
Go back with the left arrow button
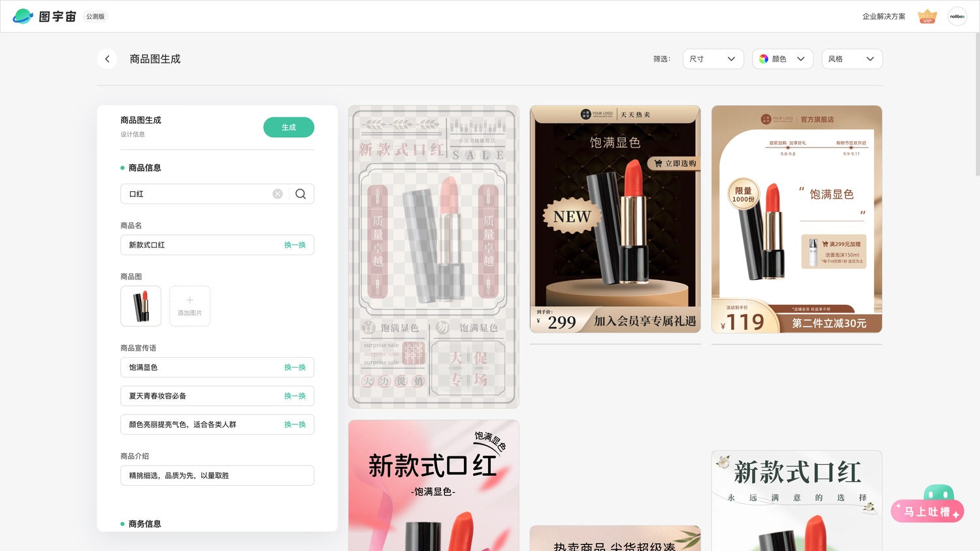point(107,59)
